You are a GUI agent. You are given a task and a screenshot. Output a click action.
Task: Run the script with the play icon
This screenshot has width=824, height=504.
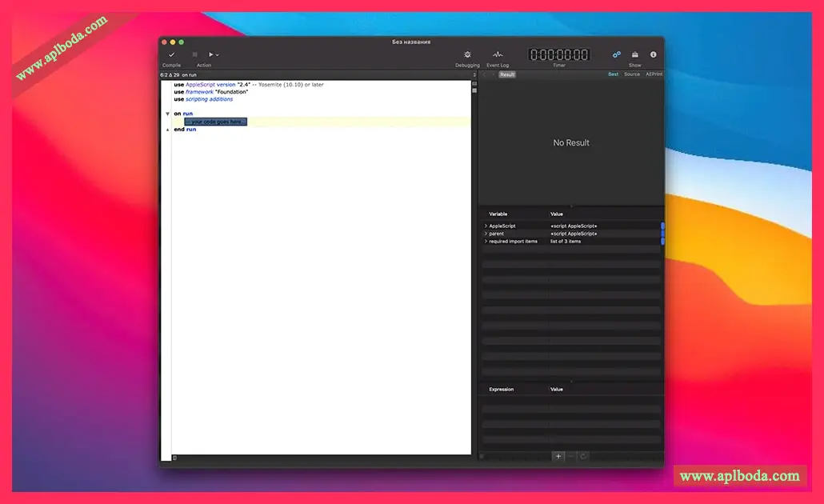[210, 54]
